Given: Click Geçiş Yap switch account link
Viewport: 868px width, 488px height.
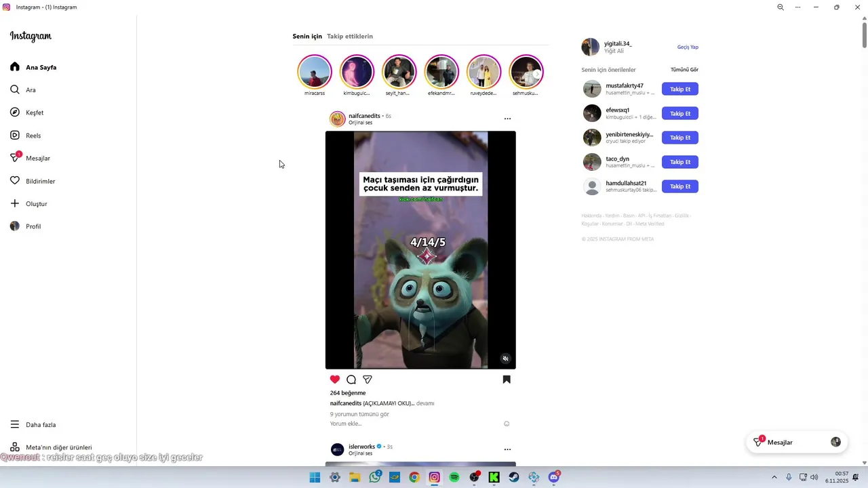Looking at the screenshot, I should pos(688,47).
